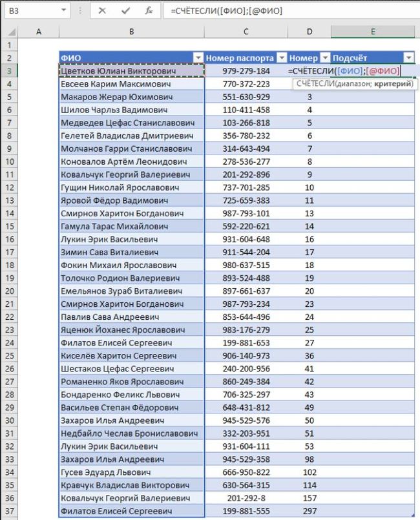
Task: Click passport number 987-793-234
Action: [246, 304]
